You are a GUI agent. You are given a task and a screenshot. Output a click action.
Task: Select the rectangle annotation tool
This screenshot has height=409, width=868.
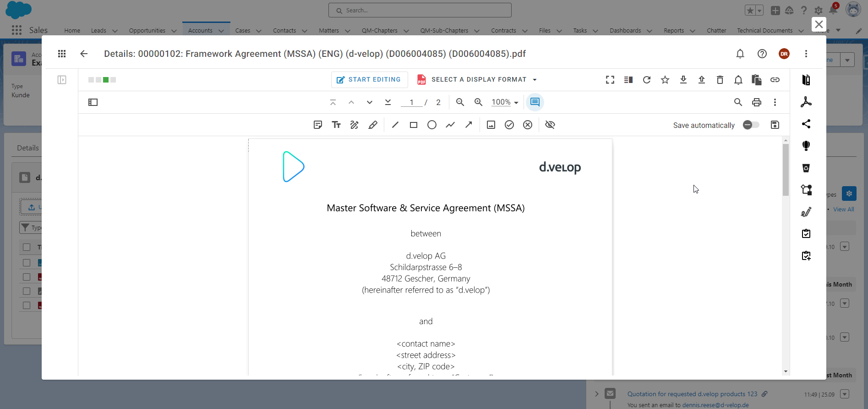[413, 125]
